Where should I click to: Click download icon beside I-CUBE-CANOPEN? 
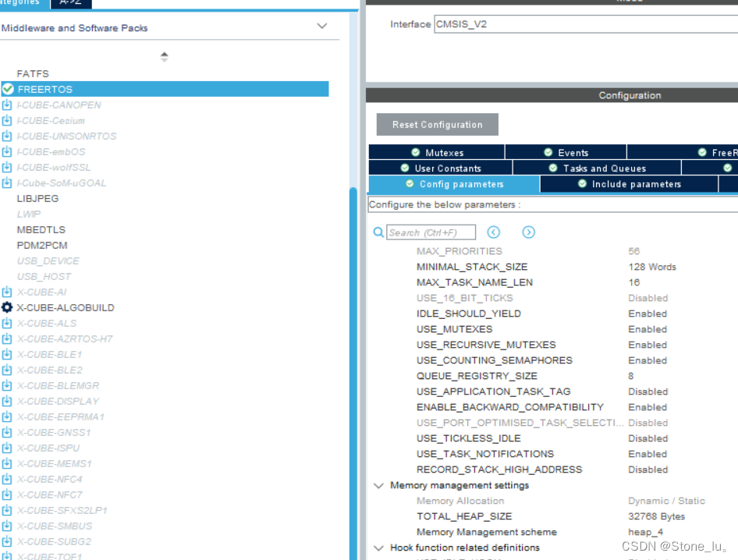click(x=6, y=105)
